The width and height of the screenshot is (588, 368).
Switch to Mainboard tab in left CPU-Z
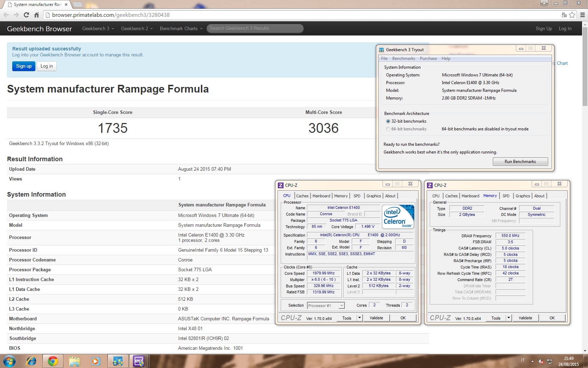click(x=321, y=196)
